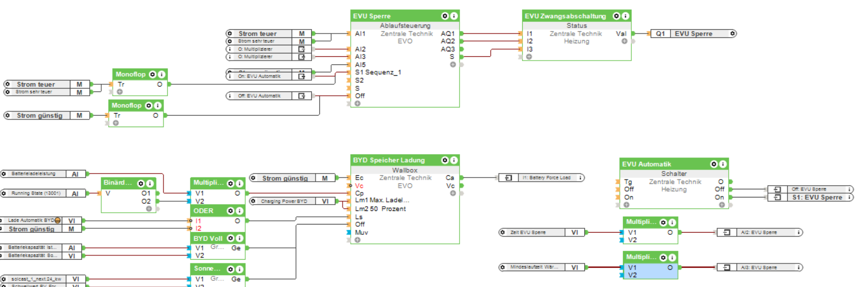Show info for highlighted blue Multipli... block
Image resolution: width=868 pixels, height=287 pixels.
(x=672, y=258)
